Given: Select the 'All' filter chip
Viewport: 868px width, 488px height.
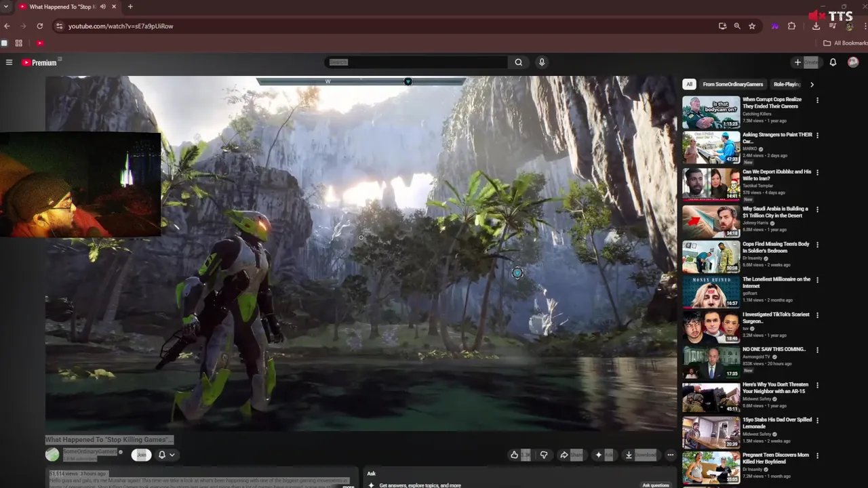Looking at the screenshot, I should (x=689, y=84).
